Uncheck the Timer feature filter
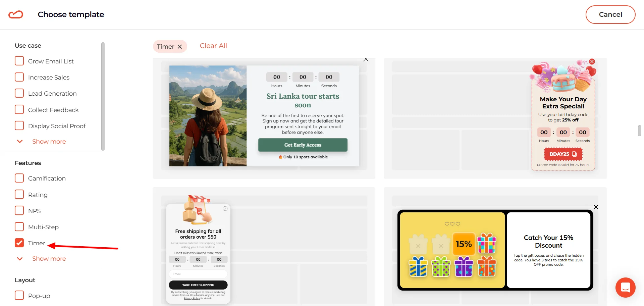Image resolution: width=644 pixels, height=306 pixels. tap(19, 243)
